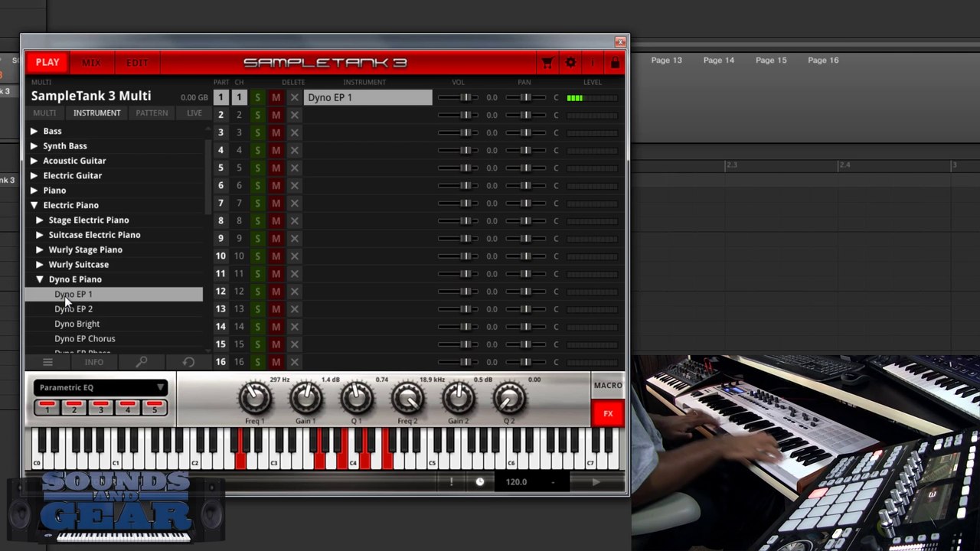The width and height of the screenshot is (980, 551).
Task: Solo part 4
Action: [x=257, y=151]
